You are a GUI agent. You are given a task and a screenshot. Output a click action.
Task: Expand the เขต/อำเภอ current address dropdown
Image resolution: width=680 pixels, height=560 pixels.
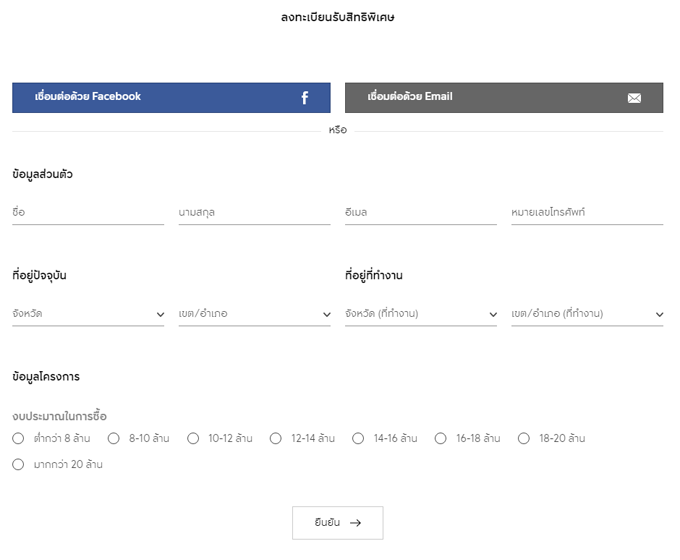[x=254, y=314]
